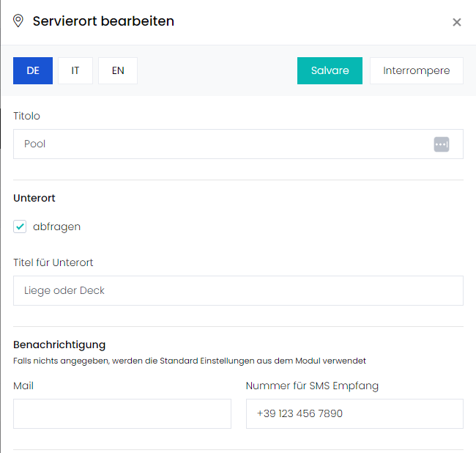Close the Servierort bearbeiten dialog
Screen dimensions: 476x453
click(456, 22)
